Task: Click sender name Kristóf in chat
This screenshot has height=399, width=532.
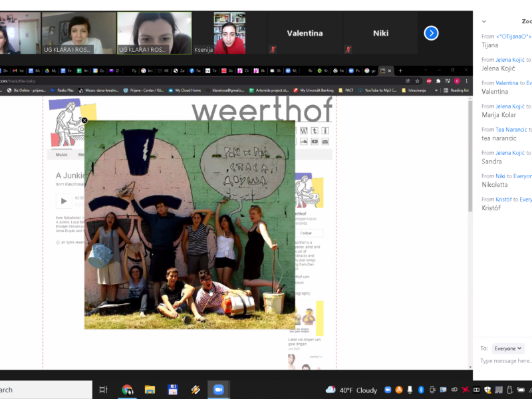Action: 503,199
